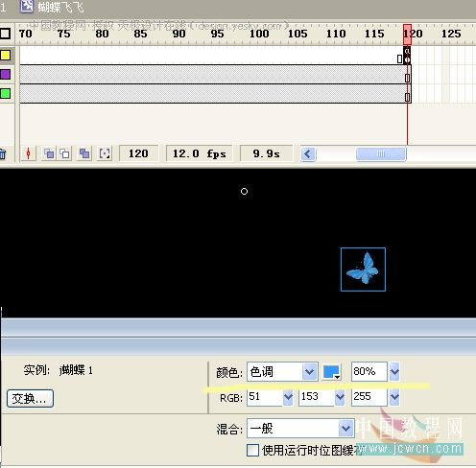Select the butterfly instance on stage

[x=363, y=269]
